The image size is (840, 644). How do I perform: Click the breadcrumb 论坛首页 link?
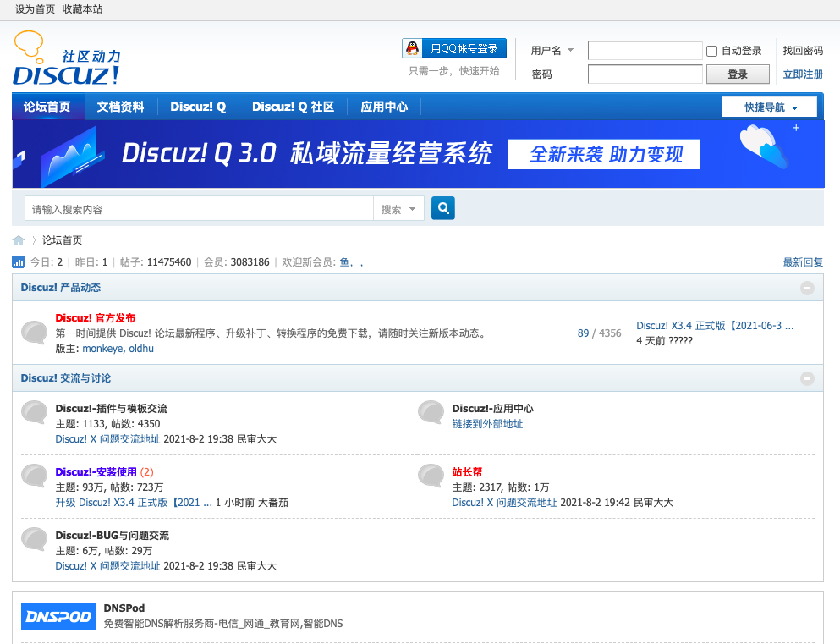(x=62, y=240)
